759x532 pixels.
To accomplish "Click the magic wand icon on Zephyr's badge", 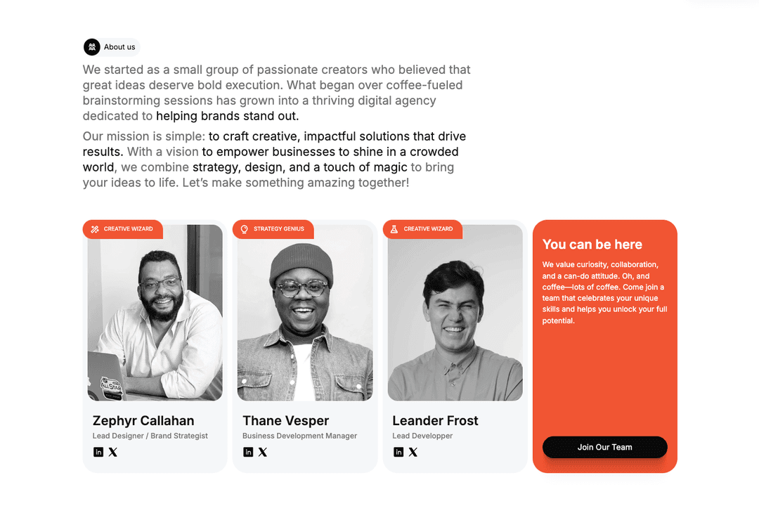I will pyautogui.click(x=95, y=229).
